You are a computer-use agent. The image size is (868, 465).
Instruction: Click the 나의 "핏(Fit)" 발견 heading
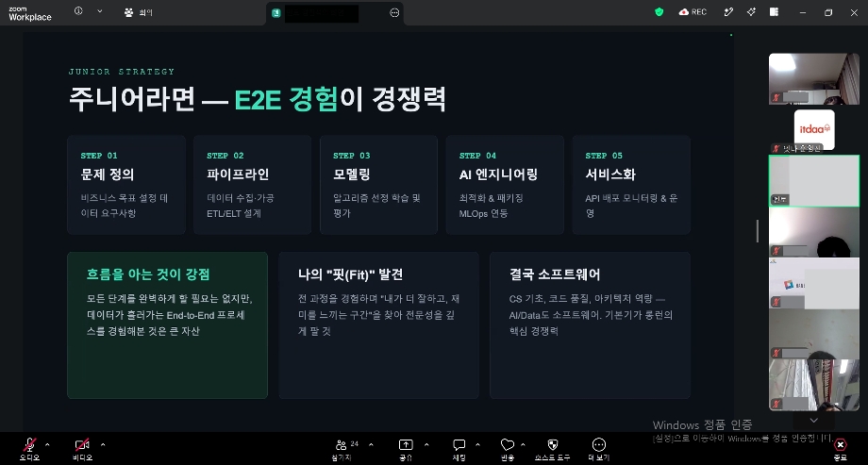(x=350, y=274)
